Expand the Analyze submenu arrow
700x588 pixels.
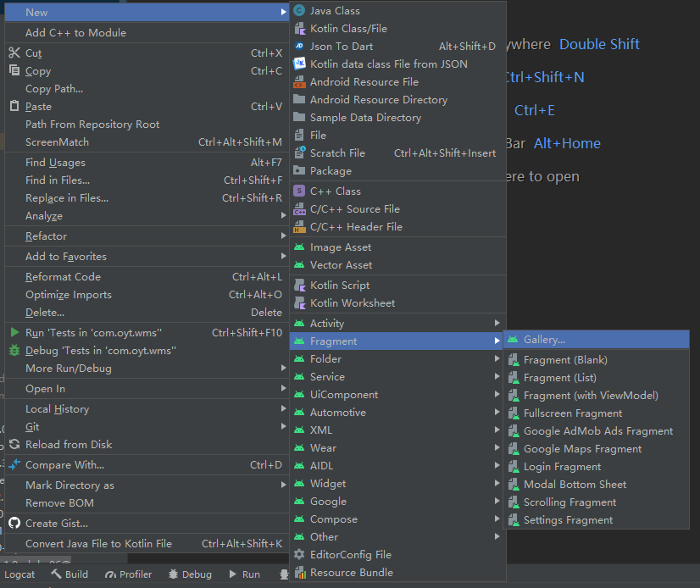(x=284, y=215)
